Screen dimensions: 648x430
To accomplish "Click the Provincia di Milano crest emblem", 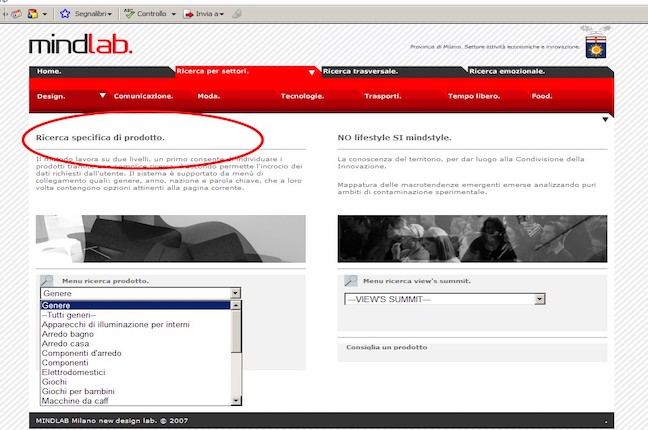I will (596, 43).
